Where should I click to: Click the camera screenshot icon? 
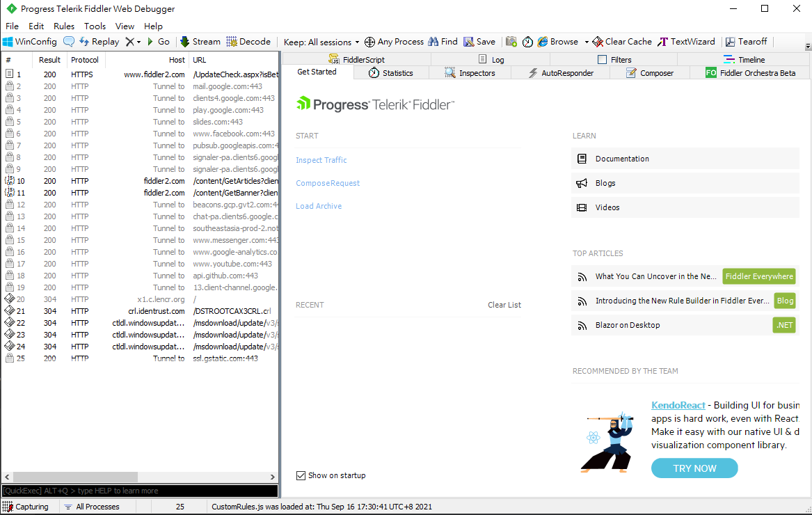(x=511, y=42)
